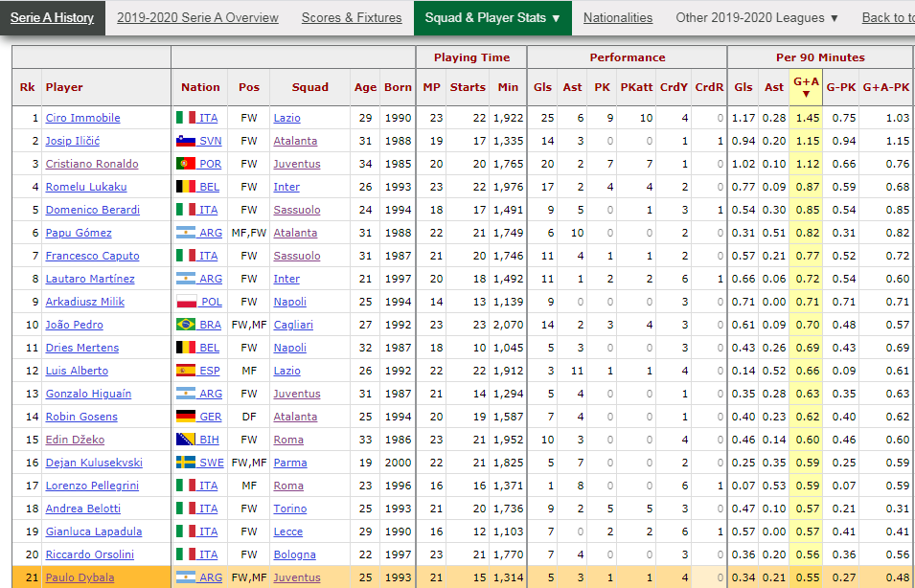The image size is (915, 588).
Task: Go to Scores & Fixtures tab
Action: click(x=352, y=17)
